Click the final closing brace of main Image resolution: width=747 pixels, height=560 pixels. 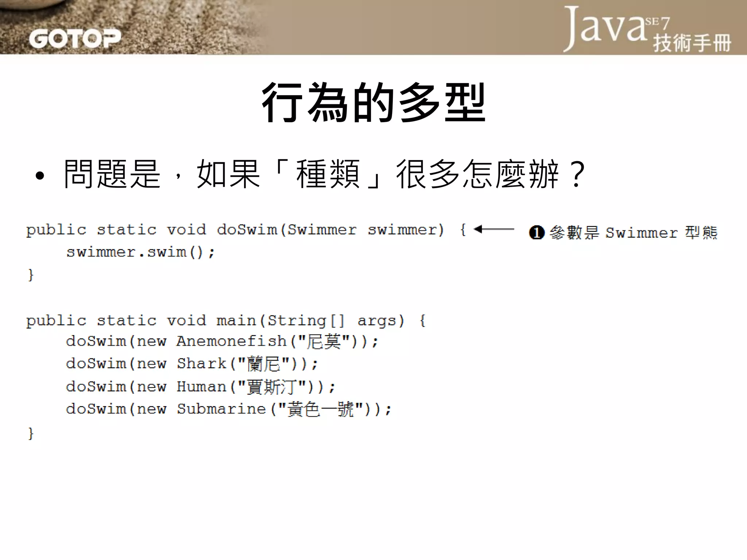[31, 433]
